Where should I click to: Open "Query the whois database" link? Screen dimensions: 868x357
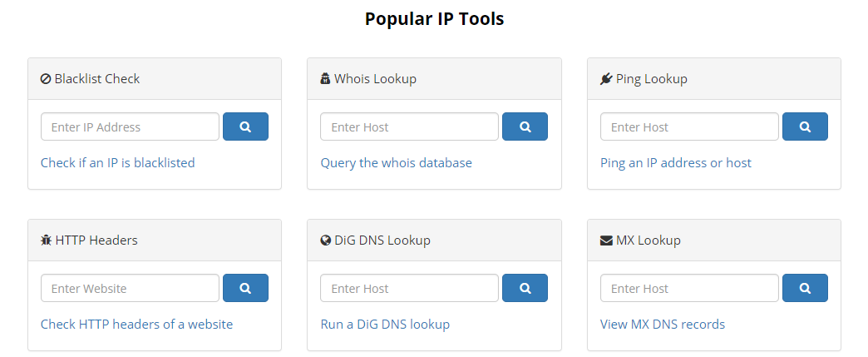pyautogui.click(x=397, y=163)
